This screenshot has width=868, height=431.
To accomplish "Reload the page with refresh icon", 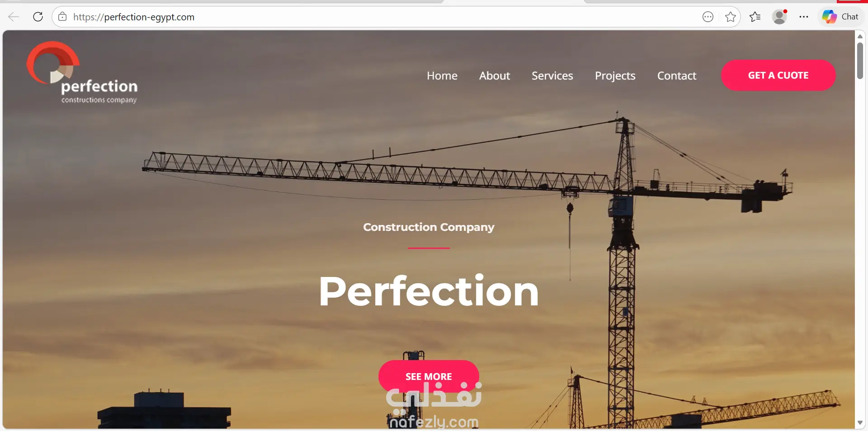I will click(38, 17).
